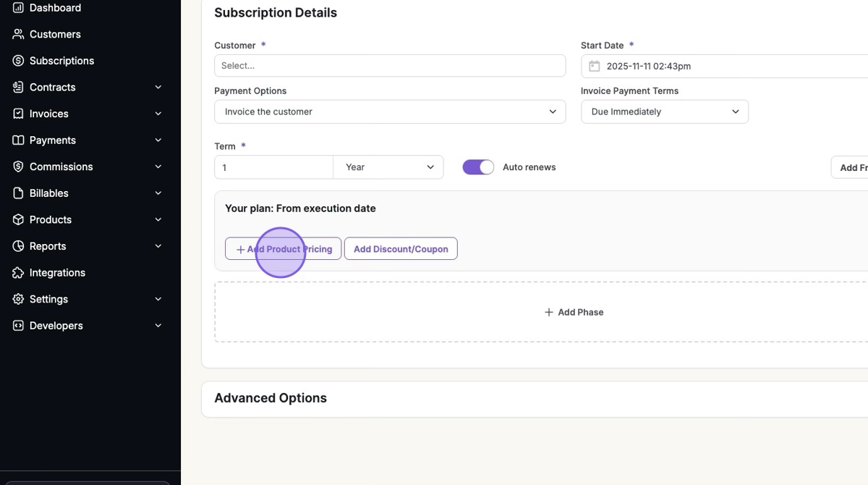Open the Payment Options dropdown
This screenshot has height=485, width=868.
tap(390, 111)
